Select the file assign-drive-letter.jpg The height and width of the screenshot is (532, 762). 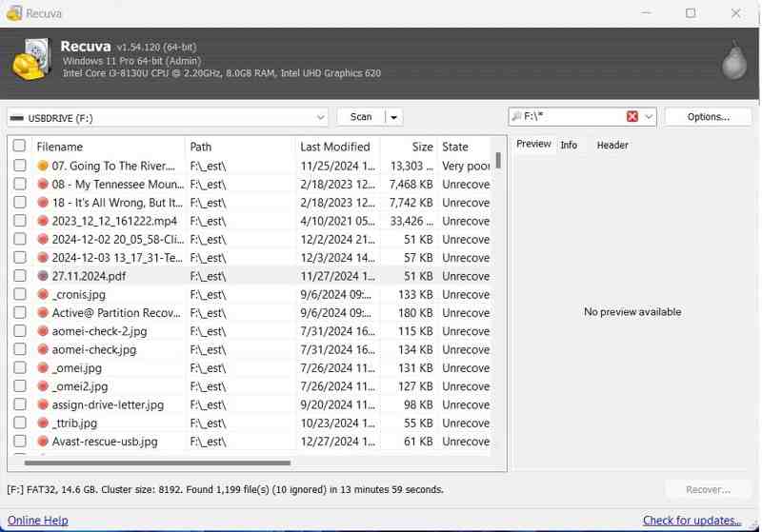click(108, 404)
